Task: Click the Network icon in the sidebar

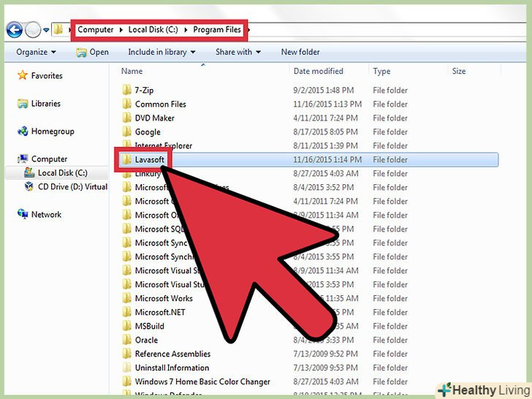Action: pos(23,213)
